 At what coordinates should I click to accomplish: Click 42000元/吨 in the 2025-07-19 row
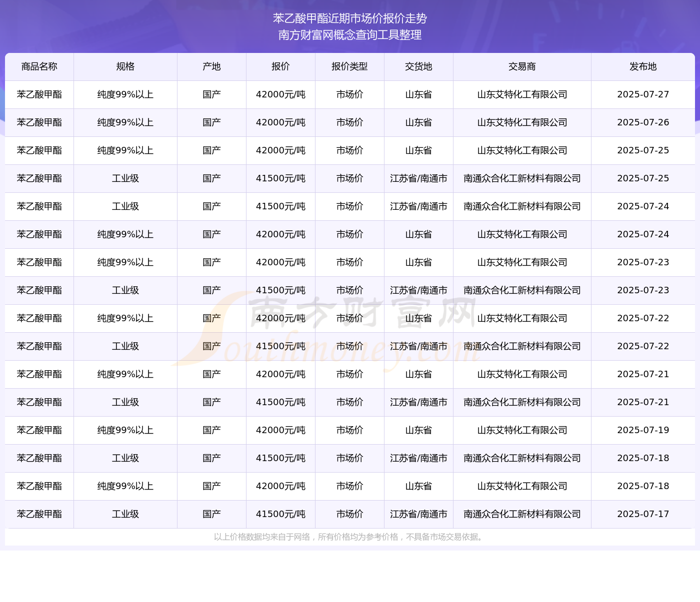(280, 430)
